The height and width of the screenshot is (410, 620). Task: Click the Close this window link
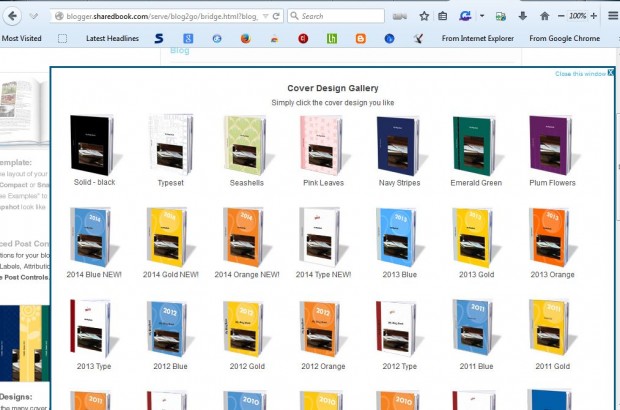click(x=580, y=74)
